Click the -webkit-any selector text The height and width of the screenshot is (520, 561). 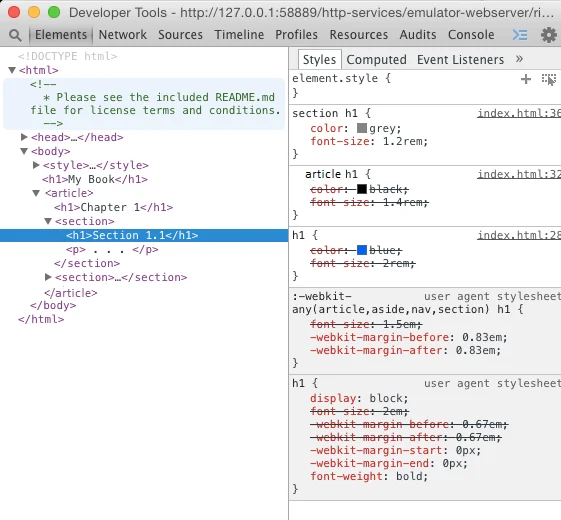click(401, 303)
